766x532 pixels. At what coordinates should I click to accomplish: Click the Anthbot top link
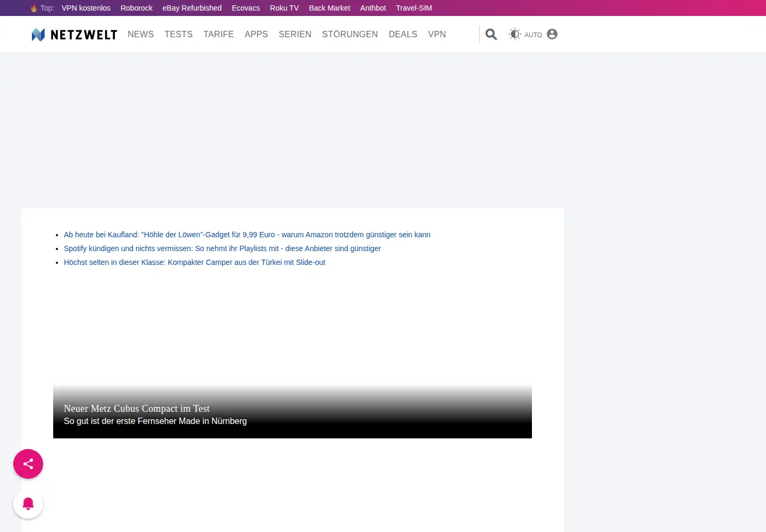point(373,8)
